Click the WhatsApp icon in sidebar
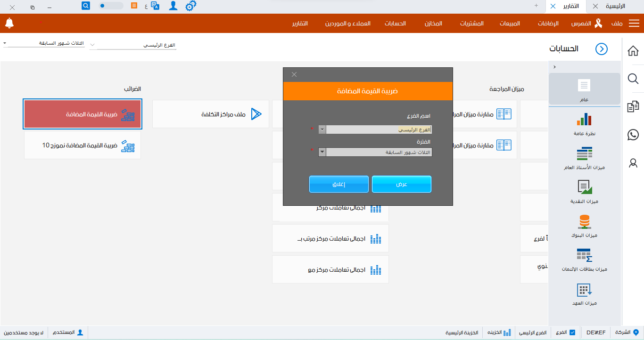The width and height of the screenshot is (644, 340). 633,135
